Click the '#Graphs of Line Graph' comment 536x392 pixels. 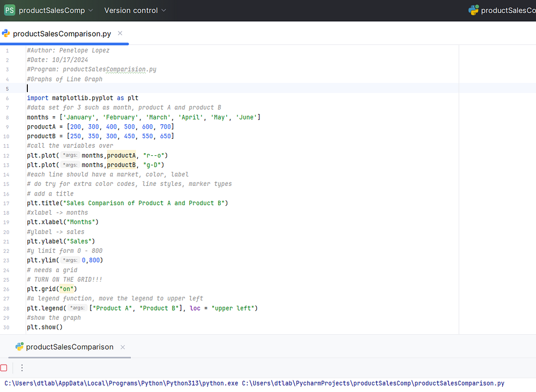65,79
